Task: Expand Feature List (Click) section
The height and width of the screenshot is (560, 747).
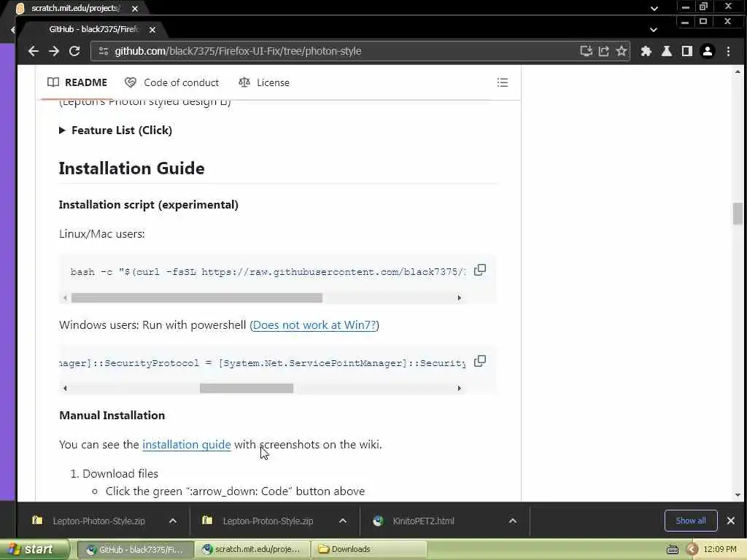Action: (116, 130)
